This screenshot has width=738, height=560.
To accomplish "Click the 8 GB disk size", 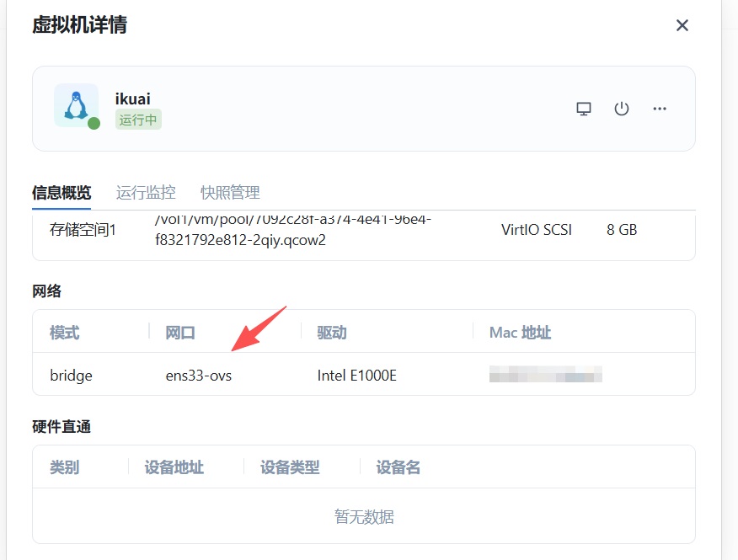I will pos(621,230).
